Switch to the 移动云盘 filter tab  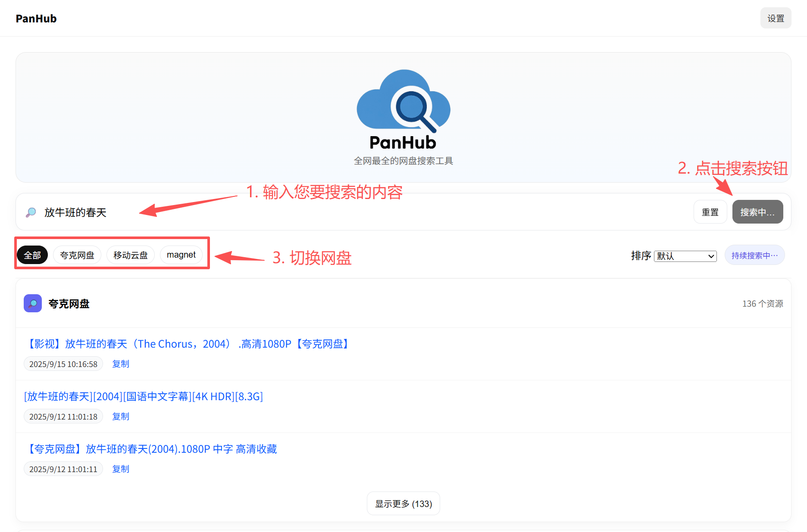coord(131,255)
